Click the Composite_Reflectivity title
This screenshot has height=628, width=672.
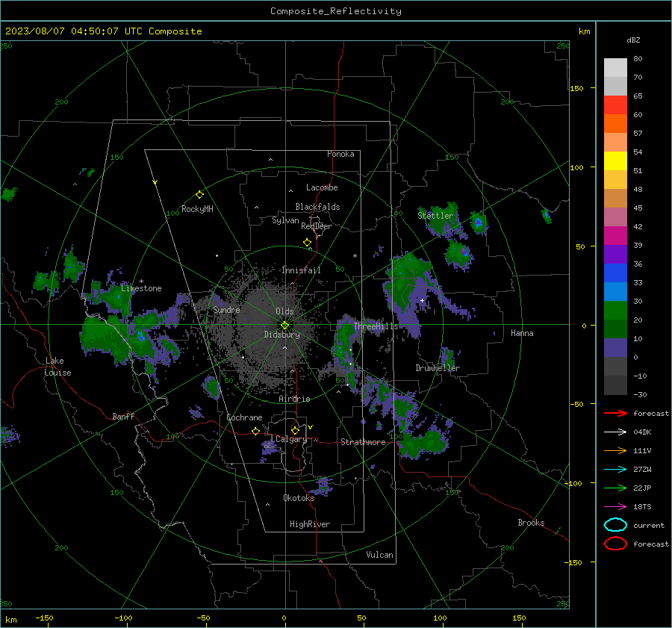pos(336,11)
